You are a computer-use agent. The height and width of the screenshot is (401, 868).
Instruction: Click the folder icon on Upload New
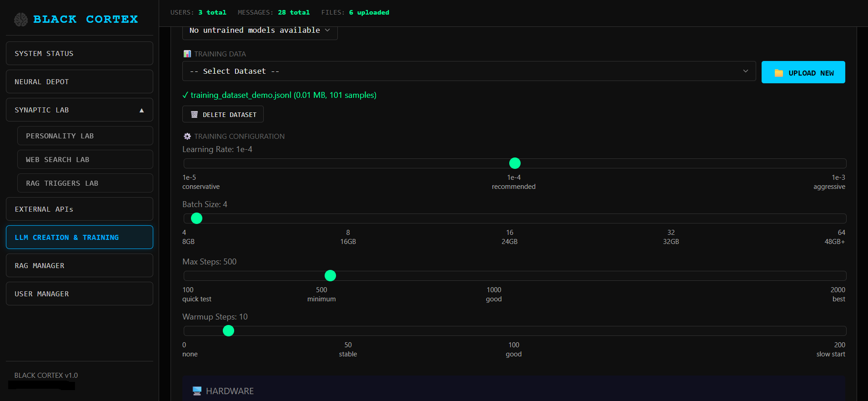tap(778, 73)
